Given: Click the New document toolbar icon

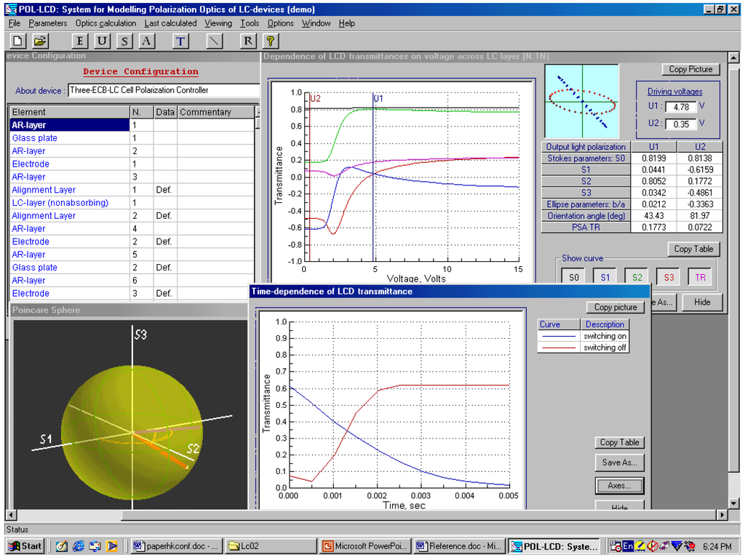Looking at the screenshot, I should [x=18, y=41].
